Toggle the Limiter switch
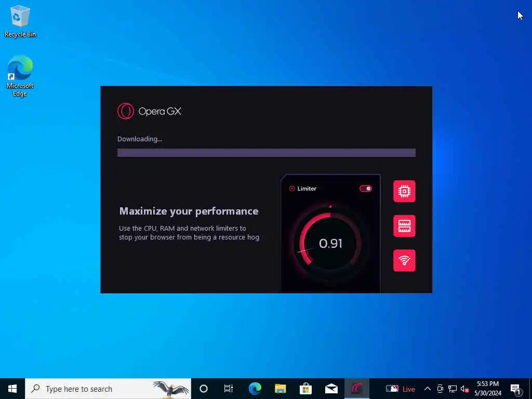 point(366,189)
